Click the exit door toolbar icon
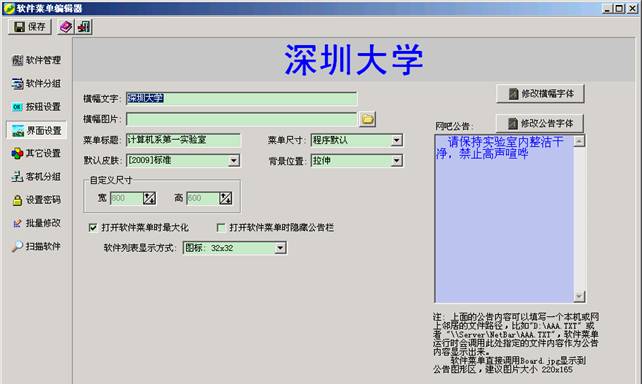The image size is (642, 384). tap(84, 27)
